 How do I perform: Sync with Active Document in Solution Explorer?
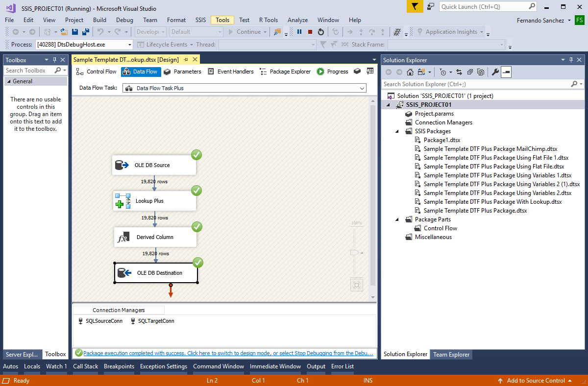click(459, 72)
